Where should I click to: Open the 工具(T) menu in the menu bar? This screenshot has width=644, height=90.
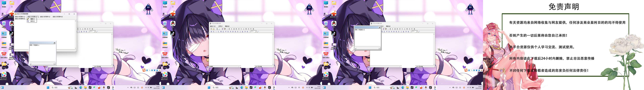click(x=220, y=26)
